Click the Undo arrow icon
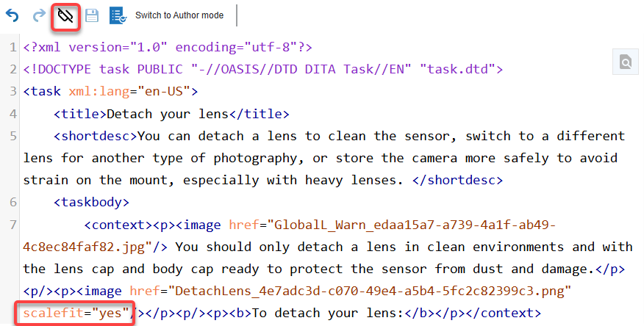The width and height of the screenshot is (644, 326). click(x=12, y=15)
